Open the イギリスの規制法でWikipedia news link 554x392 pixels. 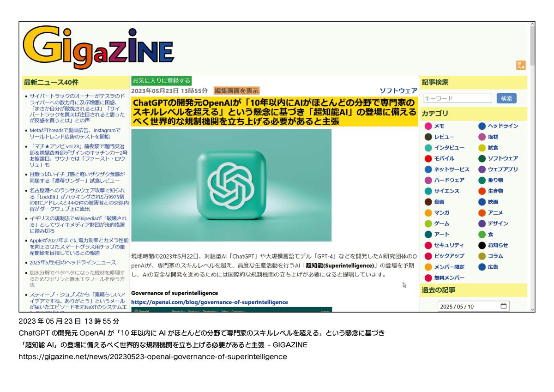pos(78,224)
